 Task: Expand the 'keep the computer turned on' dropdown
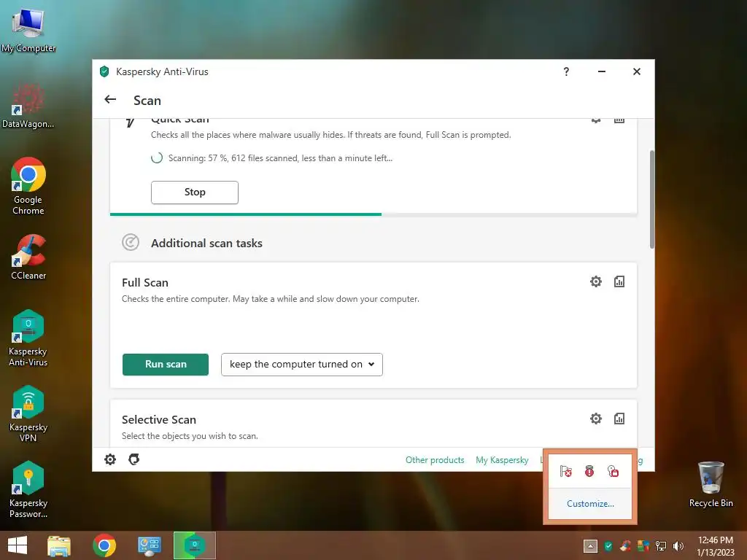(x=301, y=365)
